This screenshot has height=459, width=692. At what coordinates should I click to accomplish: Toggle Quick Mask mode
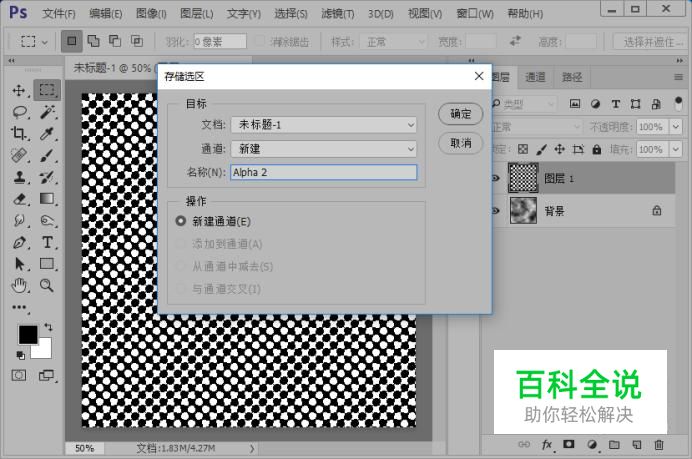tap(19, 376)
